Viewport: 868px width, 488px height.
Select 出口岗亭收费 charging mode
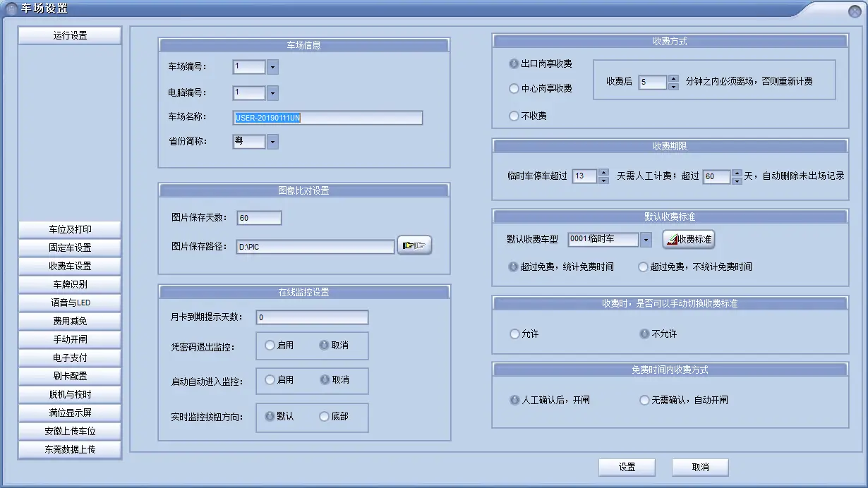coord(513,63)
